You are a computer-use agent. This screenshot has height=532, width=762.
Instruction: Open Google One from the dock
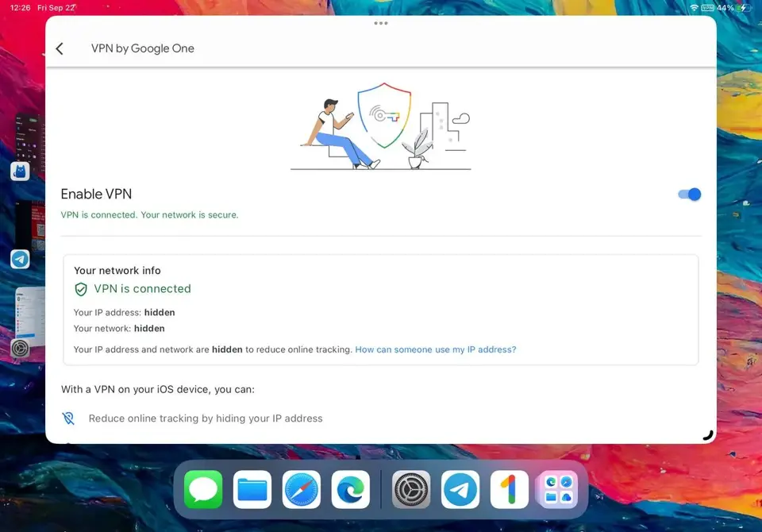coord(510,489)
